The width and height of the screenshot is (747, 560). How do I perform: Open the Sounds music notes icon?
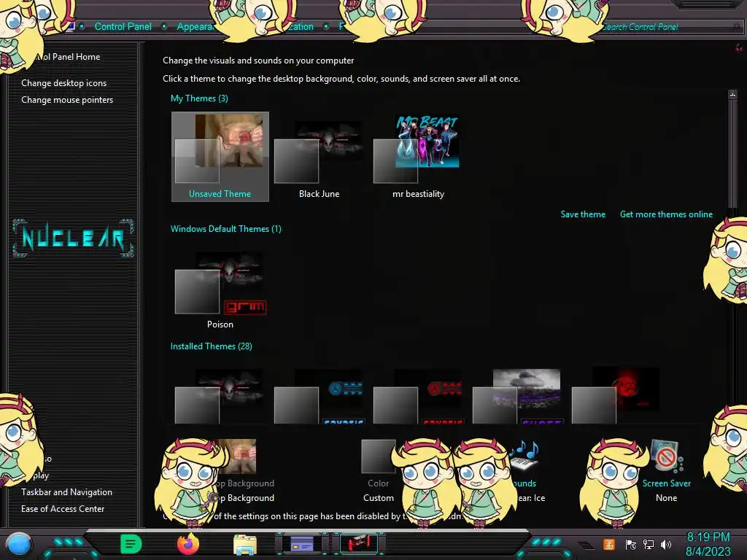click(x=523, y=456)
